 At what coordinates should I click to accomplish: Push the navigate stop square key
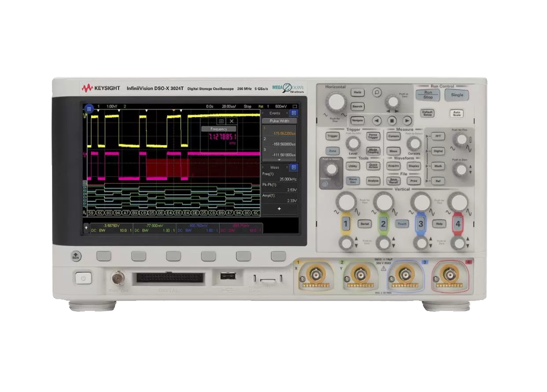(392, 121)
